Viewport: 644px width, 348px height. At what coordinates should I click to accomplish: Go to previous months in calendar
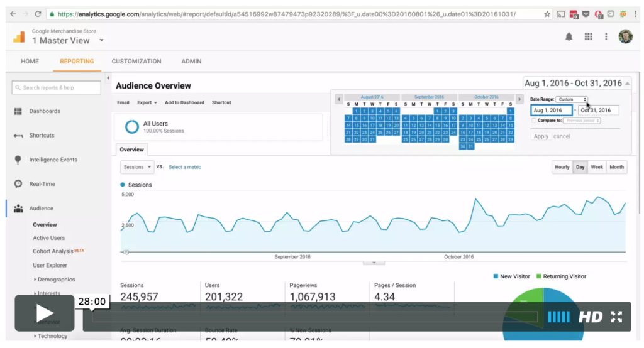pos(339,99)
